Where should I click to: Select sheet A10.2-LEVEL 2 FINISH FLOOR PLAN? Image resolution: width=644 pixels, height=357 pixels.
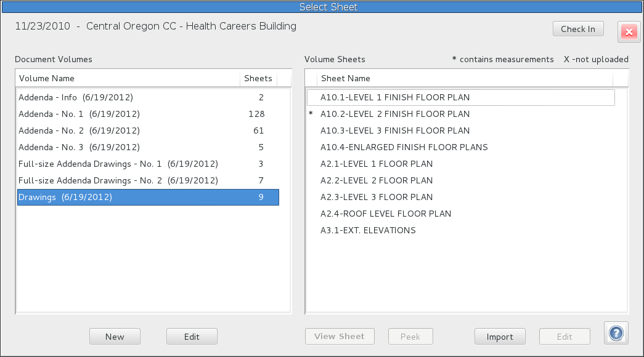pyautogui.click(x=461, y=114)
